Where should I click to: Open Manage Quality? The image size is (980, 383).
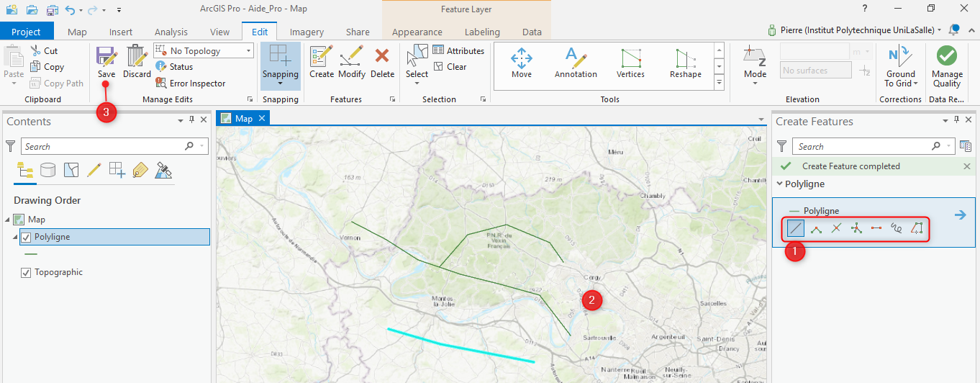947,65
